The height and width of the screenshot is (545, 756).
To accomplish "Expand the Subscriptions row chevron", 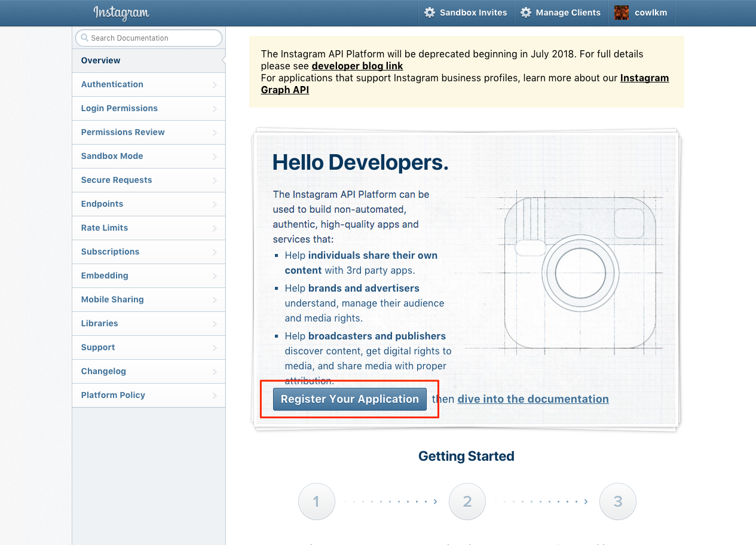I will click(215, 252).
